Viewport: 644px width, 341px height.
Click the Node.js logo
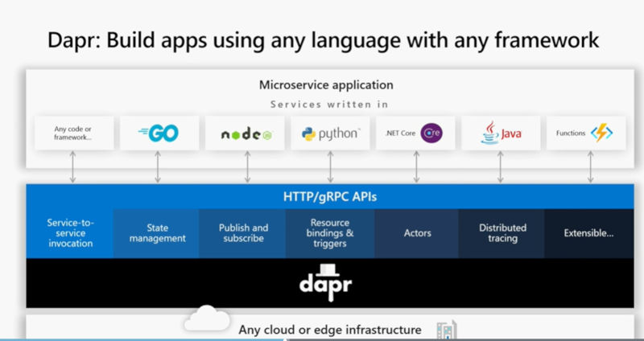[246, 134]
